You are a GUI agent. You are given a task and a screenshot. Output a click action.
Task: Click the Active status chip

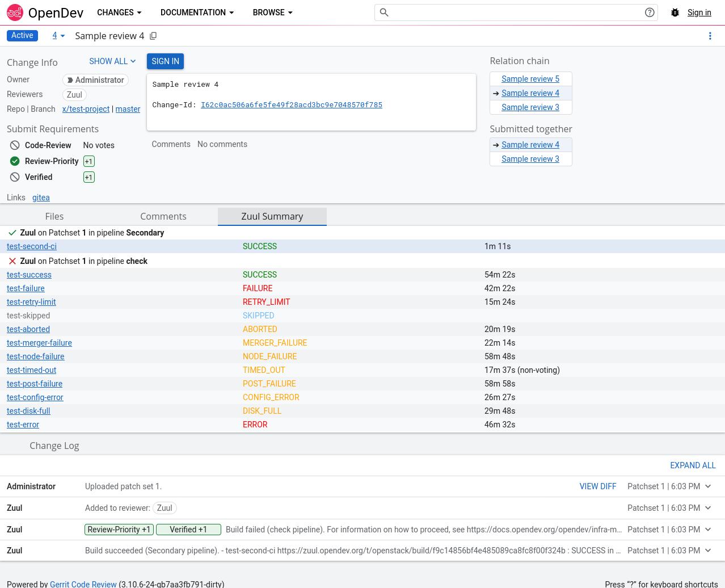click(22, 36)
